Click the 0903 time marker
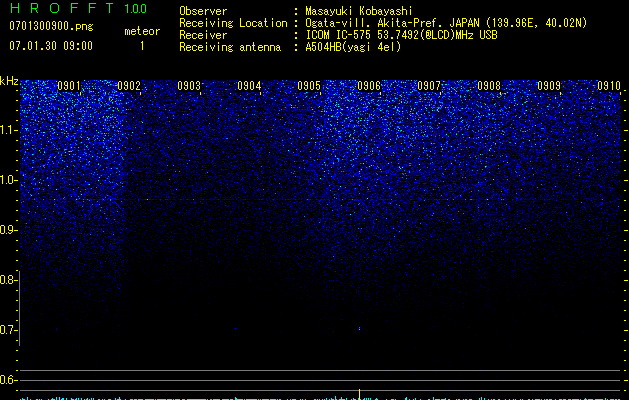629x400 pixels. coord(189,86)
